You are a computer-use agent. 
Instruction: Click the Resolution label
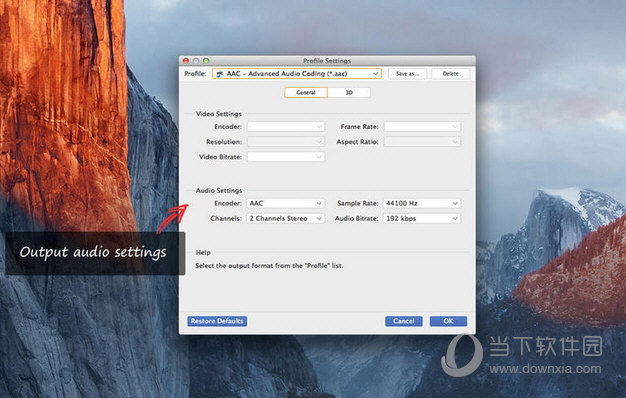[224, 142]
